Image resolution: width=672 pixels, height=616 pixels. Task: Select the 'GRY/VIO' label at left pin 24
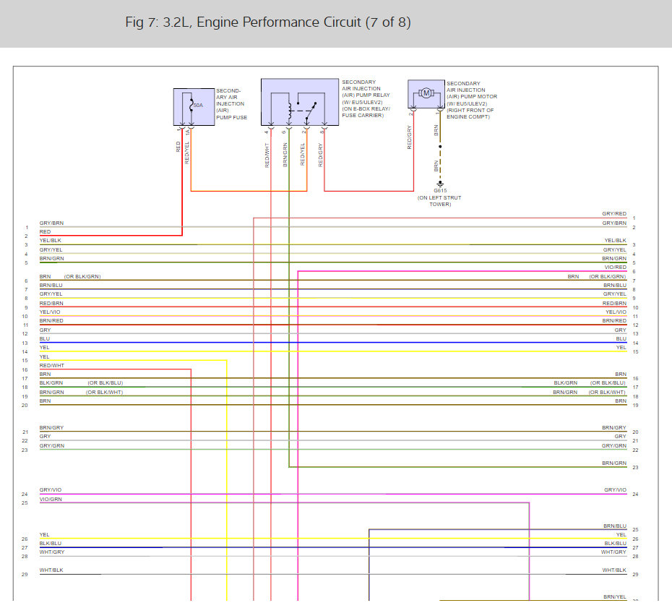[x=51, y=490]
